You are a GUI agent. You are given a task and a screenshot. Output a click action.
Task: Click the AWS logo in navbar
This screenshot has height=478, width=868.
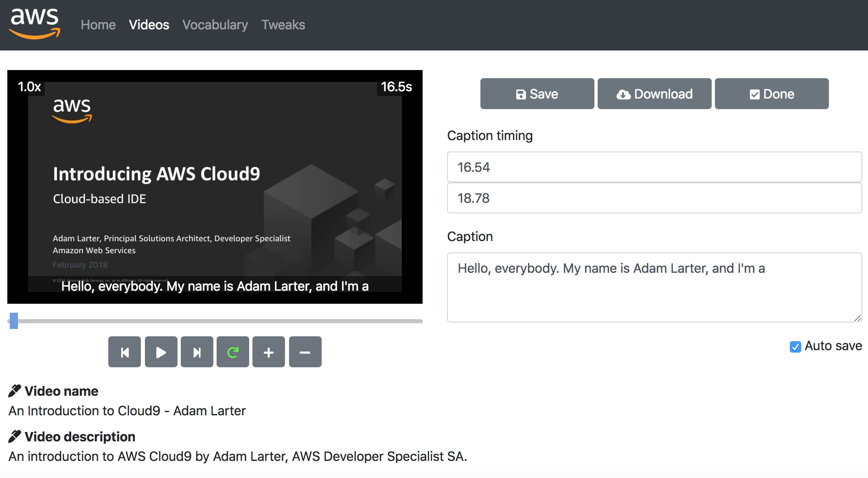tap(35, 24)
